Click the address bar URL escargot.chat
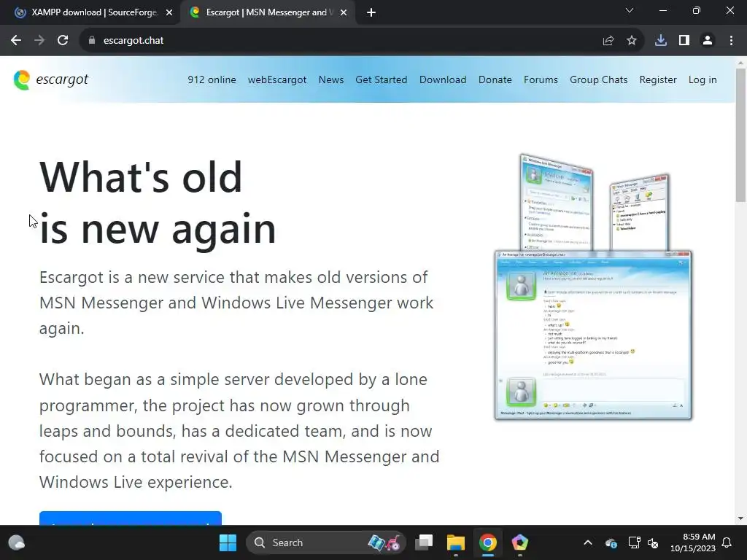This screenshot has width=747, height=560. click(133, 41)
